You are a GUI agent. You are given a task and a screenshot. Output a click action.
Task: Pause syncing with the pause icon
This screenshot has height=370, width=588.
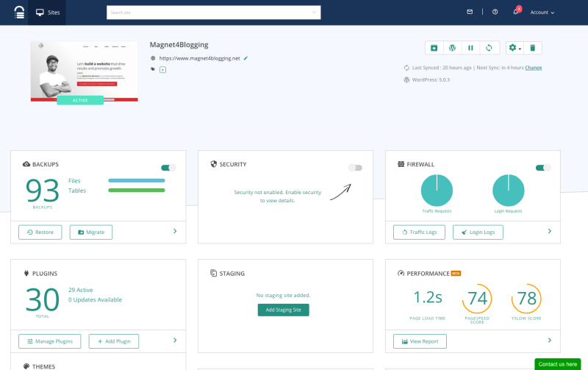click(x=470, y=48)
